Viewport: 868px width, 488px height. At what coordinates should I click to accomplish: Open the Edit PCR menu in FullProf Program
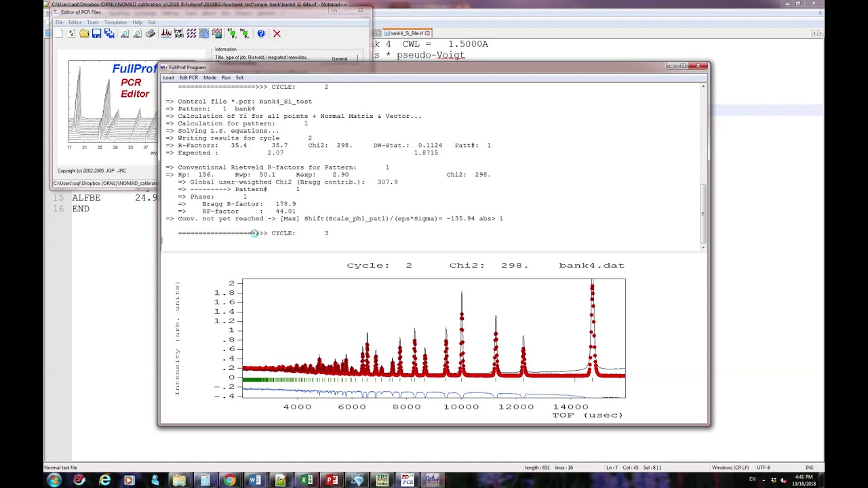(x=189, y=77)
